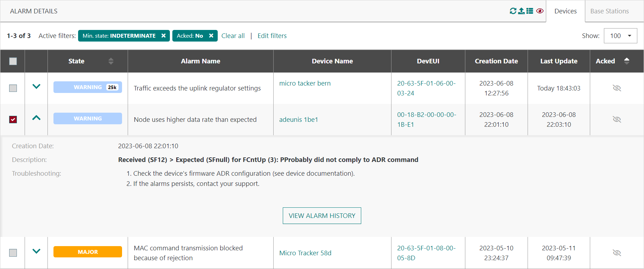Switch to the Base Stations tab
Image resolution: width=644 pixels, height=269 pixels.
[609, 11]
